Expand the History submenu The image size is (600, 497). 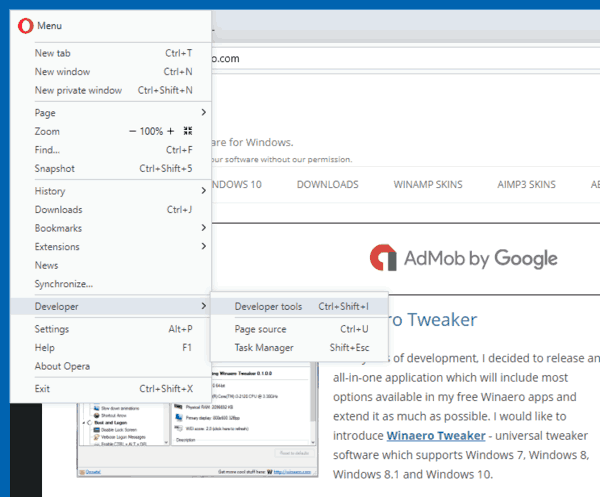tap(110, 191)
